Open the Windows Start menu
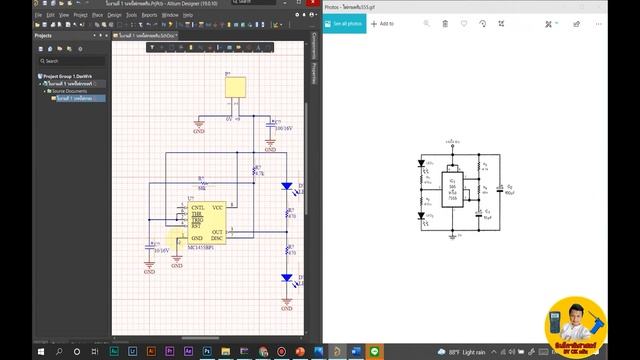640x360 pixels. click(x=41, y=351)
